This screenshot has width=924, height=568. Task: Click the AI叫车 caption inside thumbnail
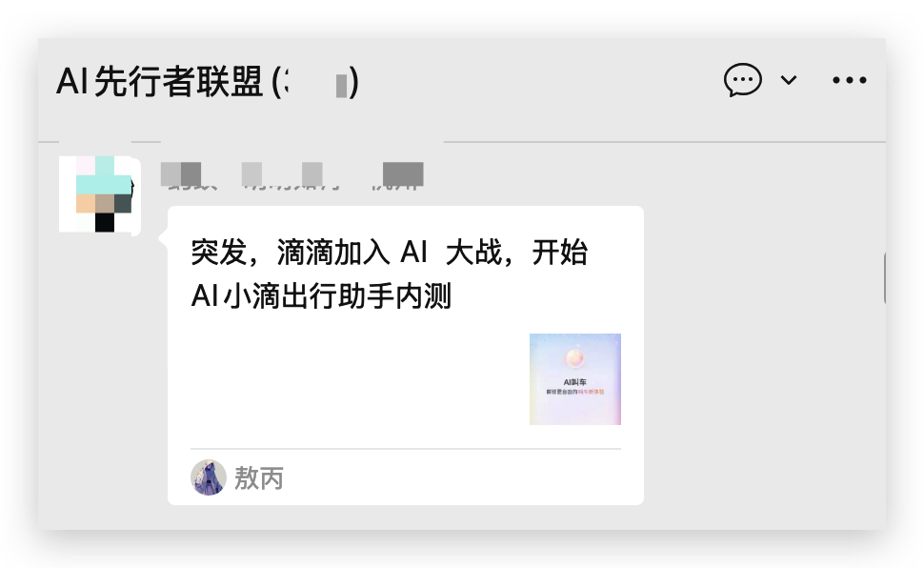pyautogui.click(x=574, y=381)
